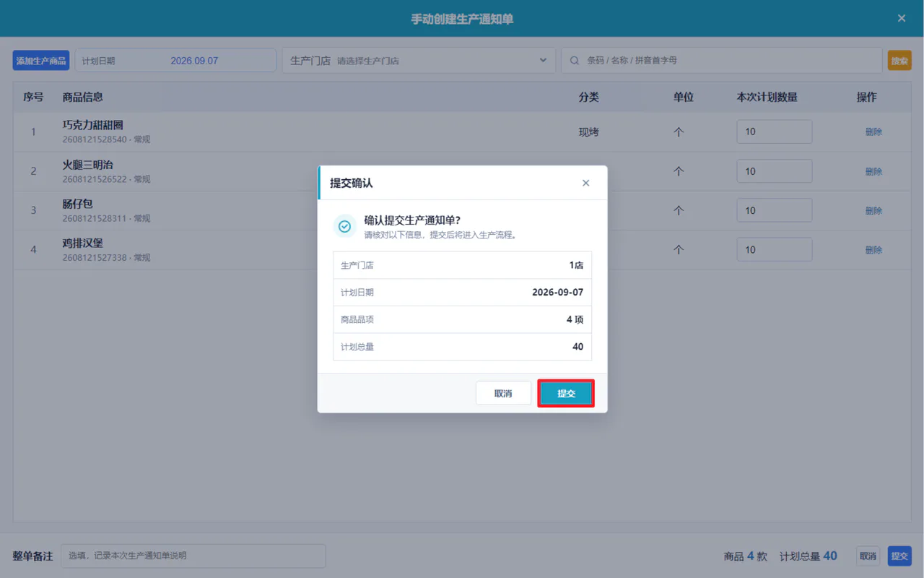Click the 分类 column header
The height and width of the screenshot is (578, 924).
pos(589,97)
